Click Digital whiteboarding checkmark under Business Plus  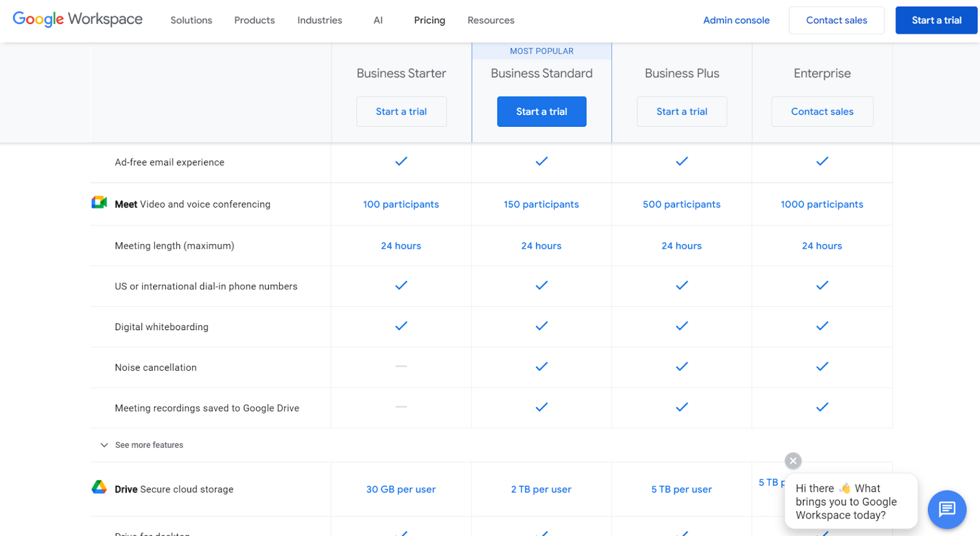tap(682, 326)
